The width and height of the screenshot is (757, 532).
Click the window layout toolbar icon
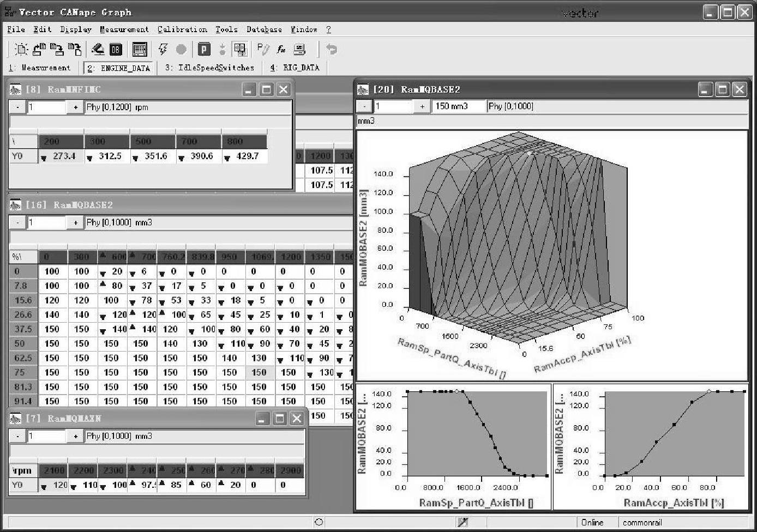140,50
